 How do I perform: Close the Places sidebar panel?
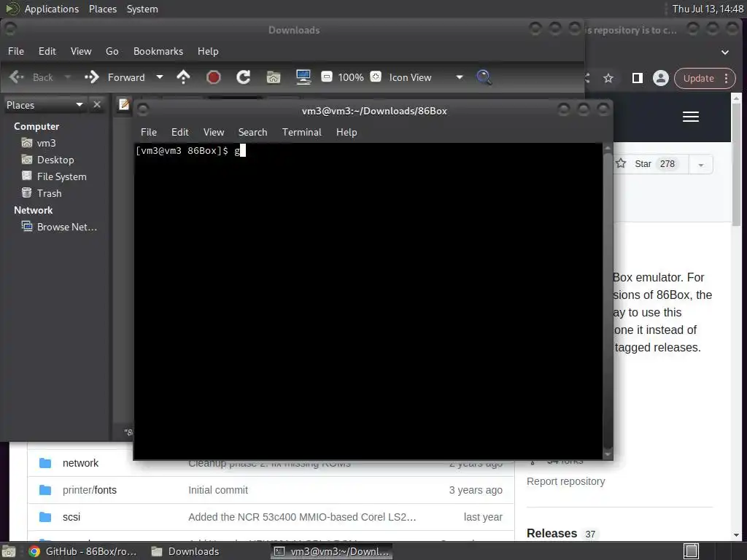point(97,104)
